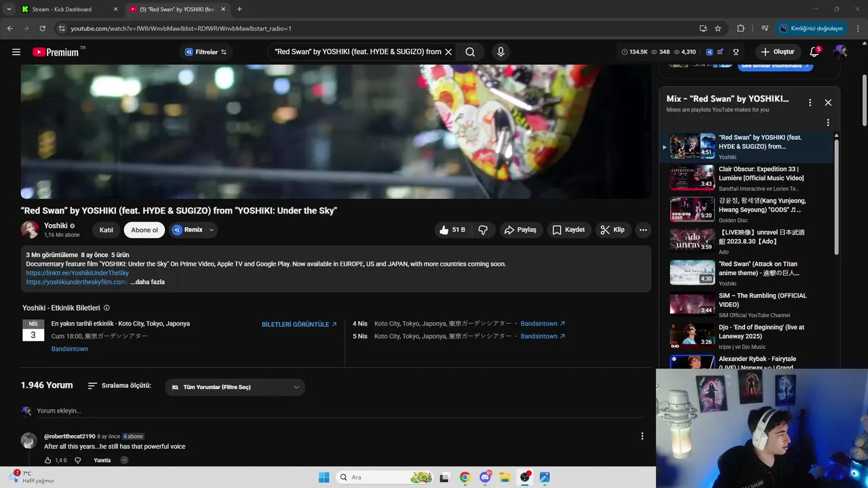
Task: Subscribe with Abone ol button
Action: (x=144, y=230)
